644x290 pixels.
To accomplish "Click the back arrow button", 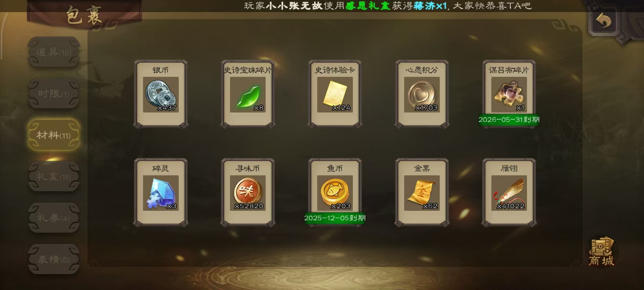I will tap(603, 22).
